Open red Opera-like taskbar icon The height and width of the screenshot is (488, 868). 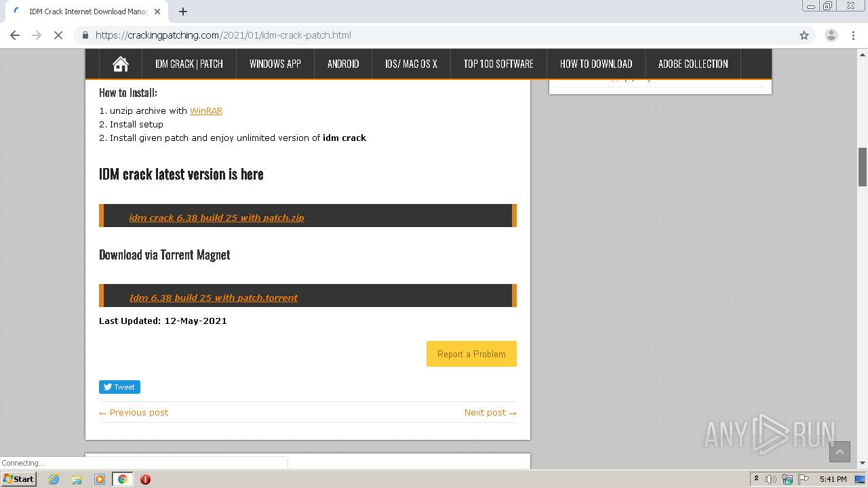pos(145,479)
